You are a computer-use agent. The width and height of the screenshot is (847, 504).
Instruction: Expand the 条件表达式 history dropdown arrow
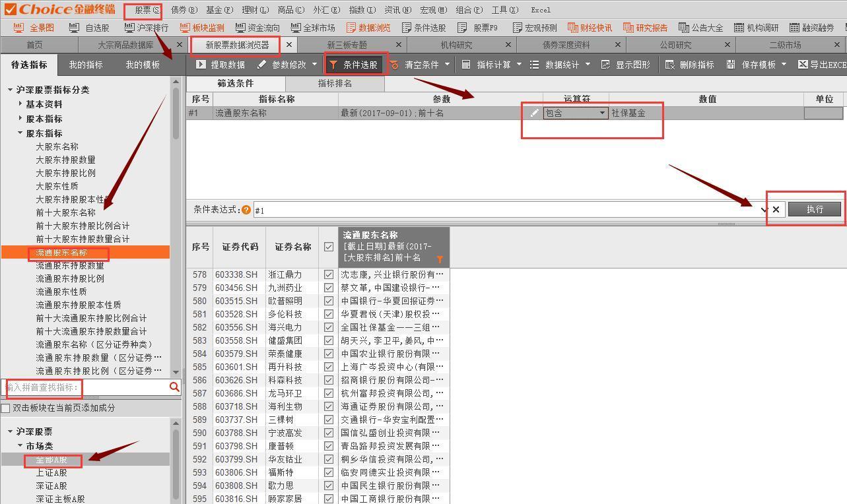point(764,210)
